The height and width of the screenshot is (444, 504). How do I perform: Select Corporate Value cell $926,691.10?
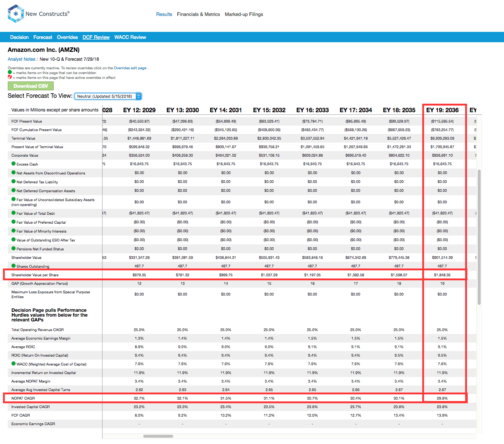coord(442,155)
